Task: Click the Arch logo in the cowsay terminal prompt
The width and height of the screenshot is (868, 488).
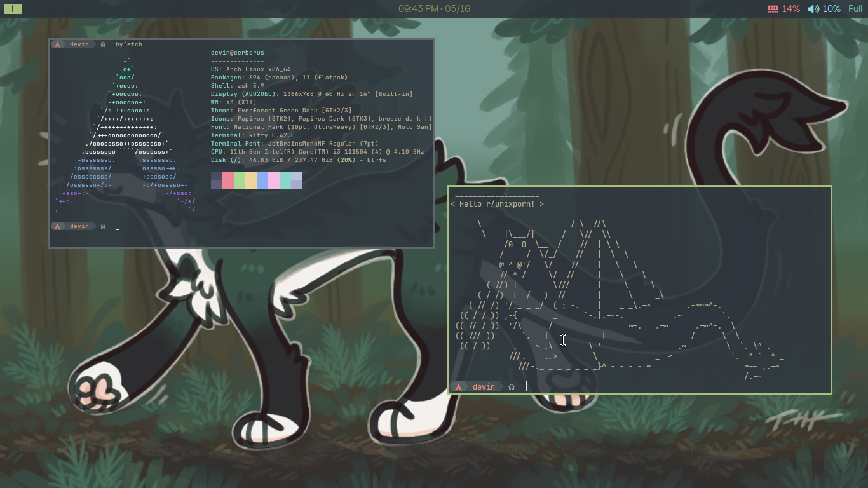Action: pyautogui.click(x=458, y=387)
